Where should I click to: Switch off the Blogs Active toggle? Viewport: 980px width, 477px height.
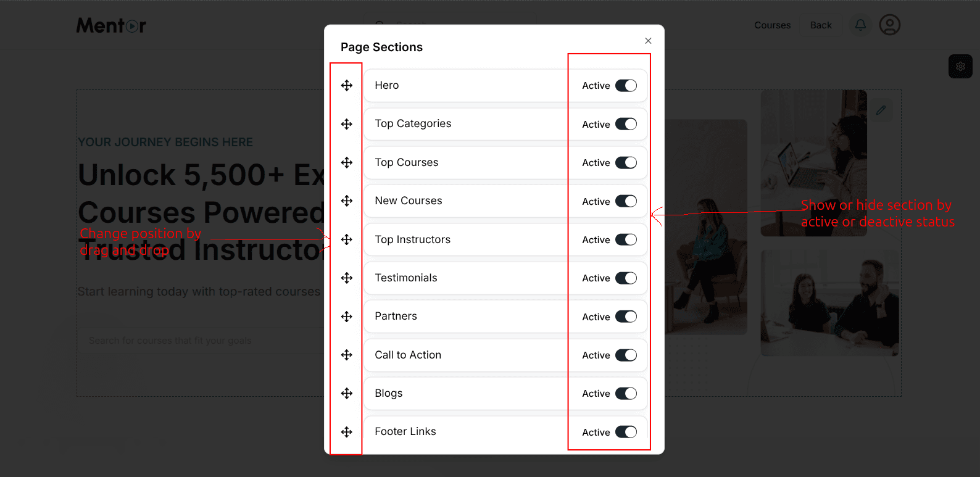tap(626, 393)
